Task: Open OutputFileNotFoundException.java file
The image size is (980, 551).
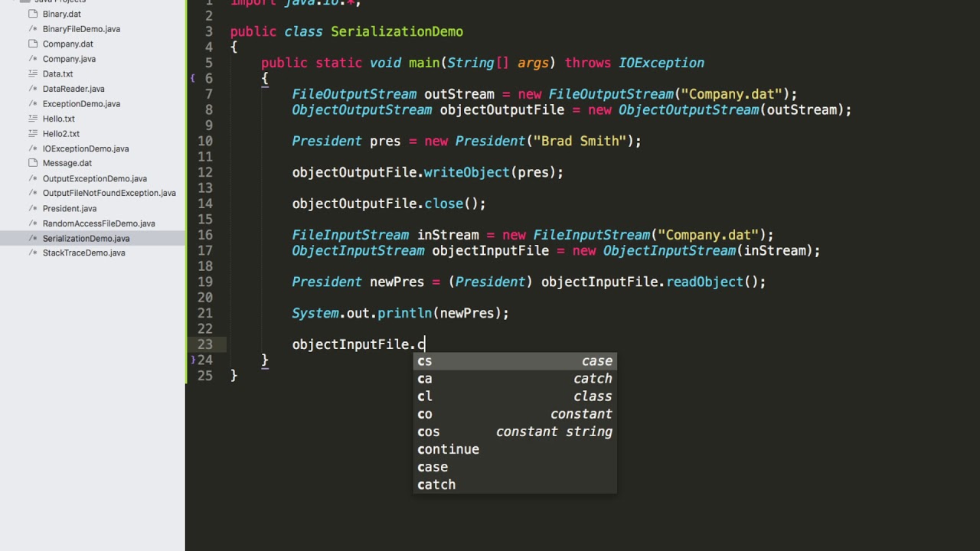Action: 109,193
